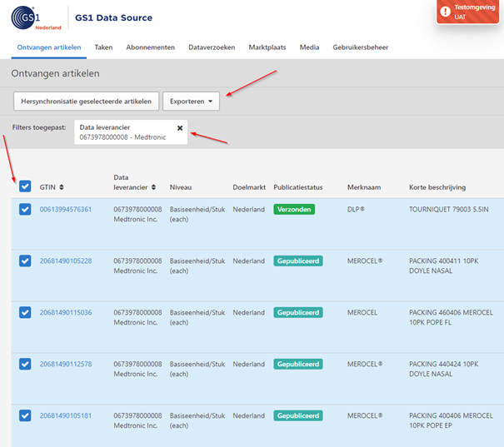Click the Testomgeving UAT warning icon
Image resolution: width=504 pixels, height=447 pixels.
click(x=445, y=12)
